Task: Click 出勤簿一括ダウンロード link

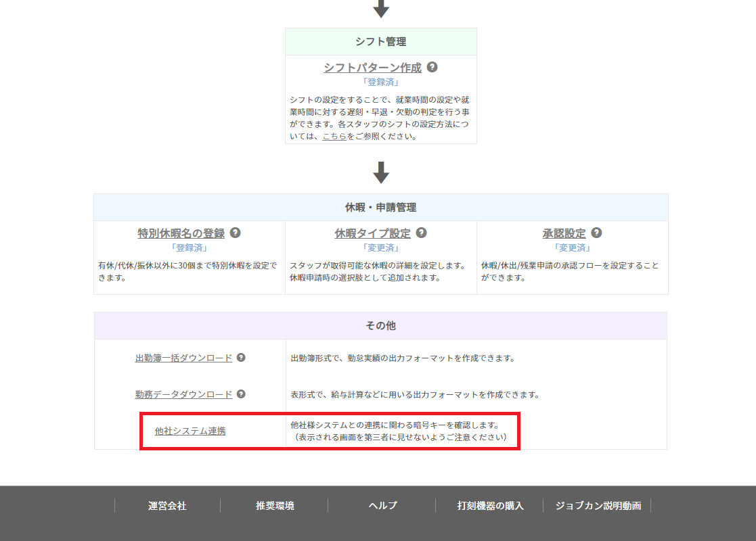Action: [183, 358]
